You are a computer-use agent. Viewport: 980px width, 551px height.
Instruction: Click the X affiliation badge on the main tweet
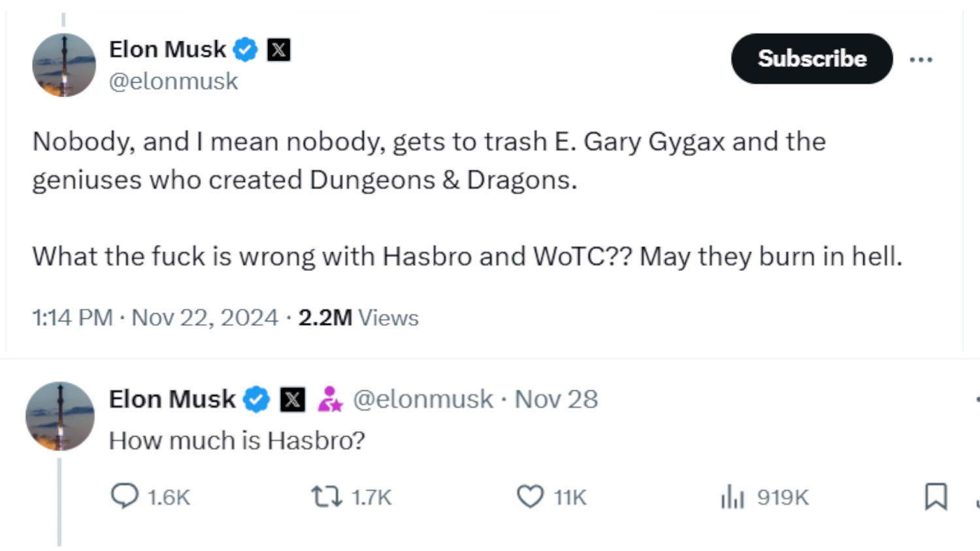tap(279, 50)
